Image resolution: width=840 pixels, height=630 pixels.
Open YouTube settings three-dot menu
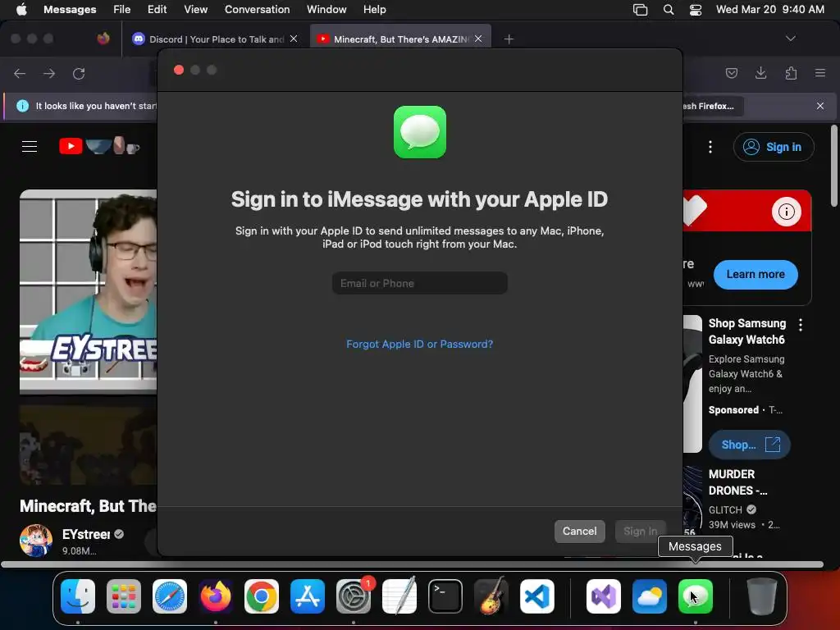click(710, 147)
